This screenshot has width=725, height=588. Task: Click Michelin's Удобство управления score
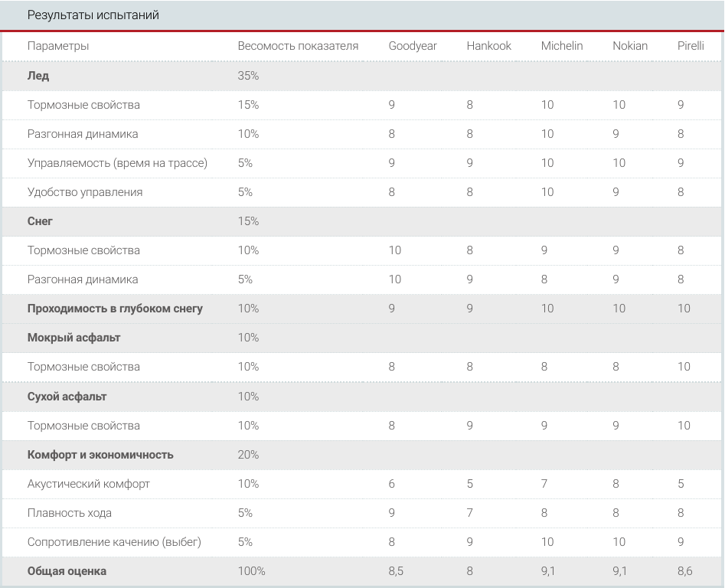tap(547, 192)
